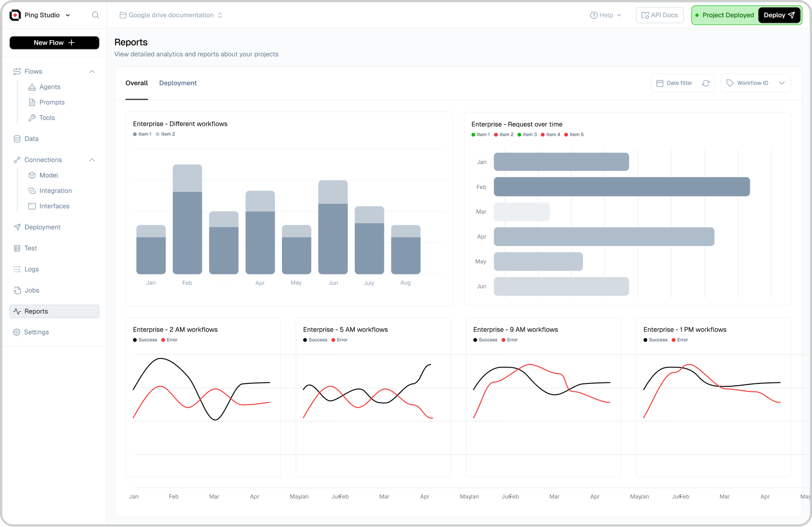The height and width of the screenshot is (527, 812).
Task: Collapse the Flows section chevron
Action: (92, 72)
